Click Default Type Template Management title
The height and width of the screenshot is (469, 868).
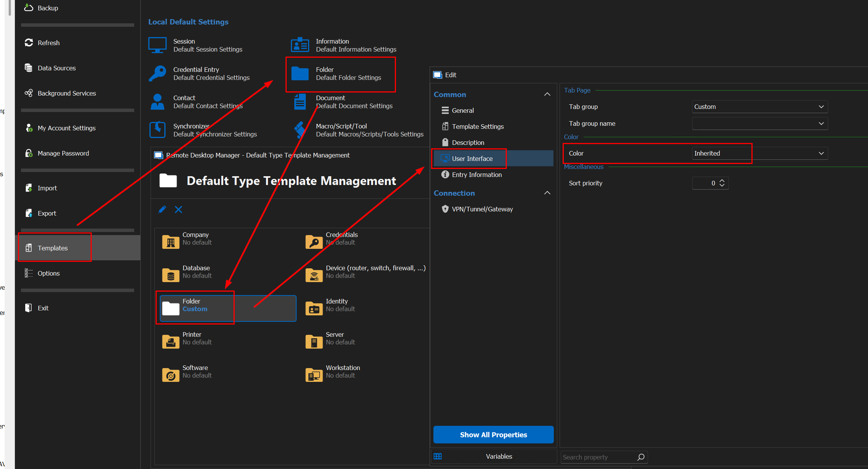pyautogui.click(x=291, y=181)
